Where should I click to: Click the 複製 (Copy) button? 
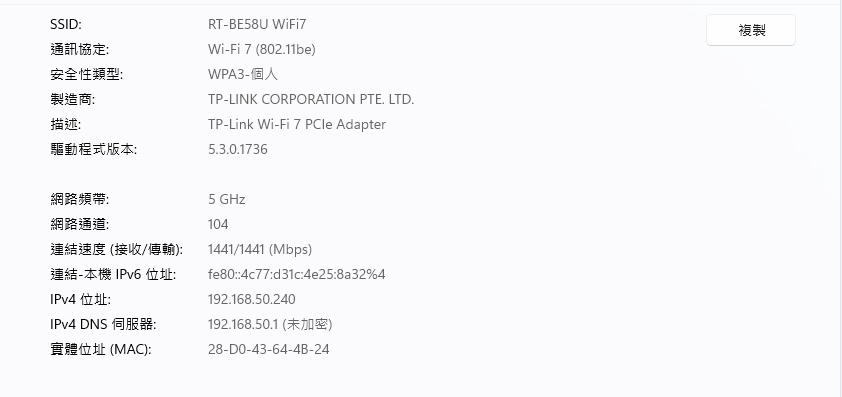pyautogui.click(x=751, y=30)
